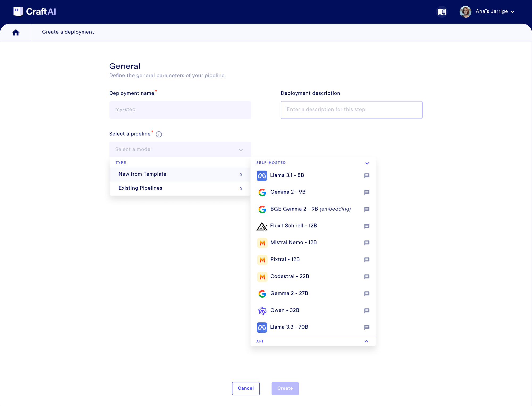
Task: Click the Flux.1 Schnell triangle logo
Action: click(x=262, y=226)
